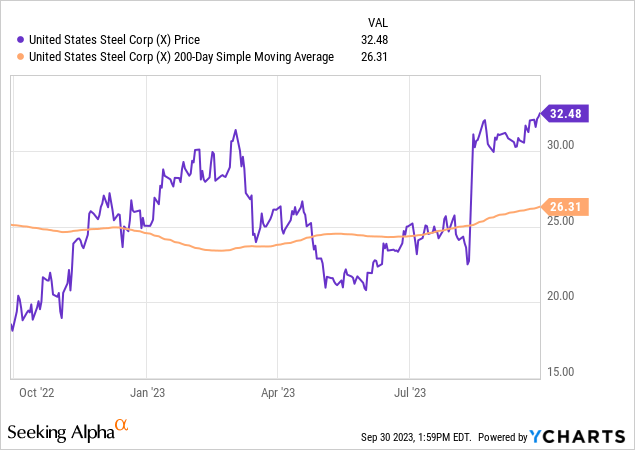Click the orange 26.31 average flag on chart

(565, 208)
